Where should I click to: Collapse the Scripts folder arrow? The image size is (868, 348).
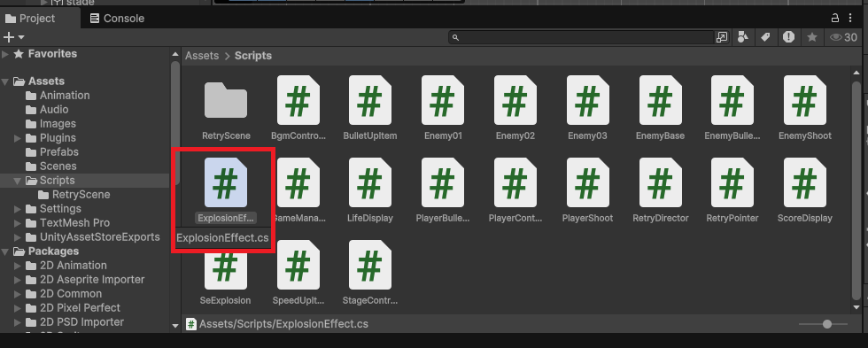(x=18, y=181)
